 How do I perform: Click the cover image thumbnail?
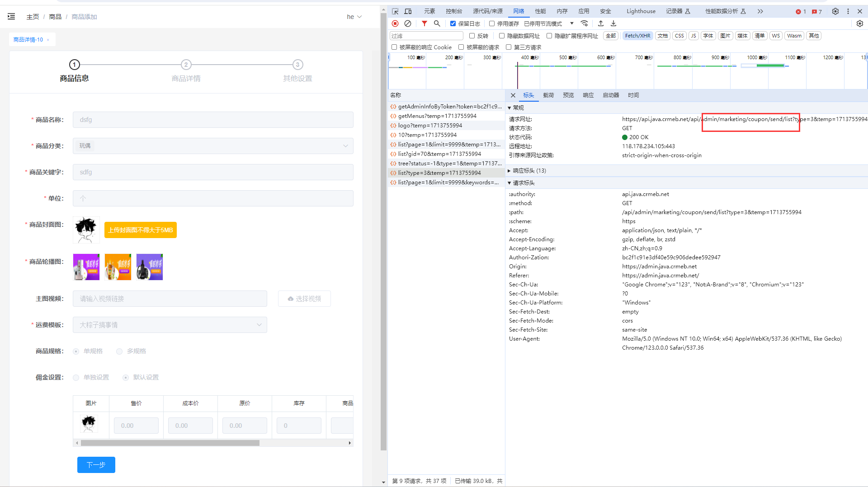86,230
